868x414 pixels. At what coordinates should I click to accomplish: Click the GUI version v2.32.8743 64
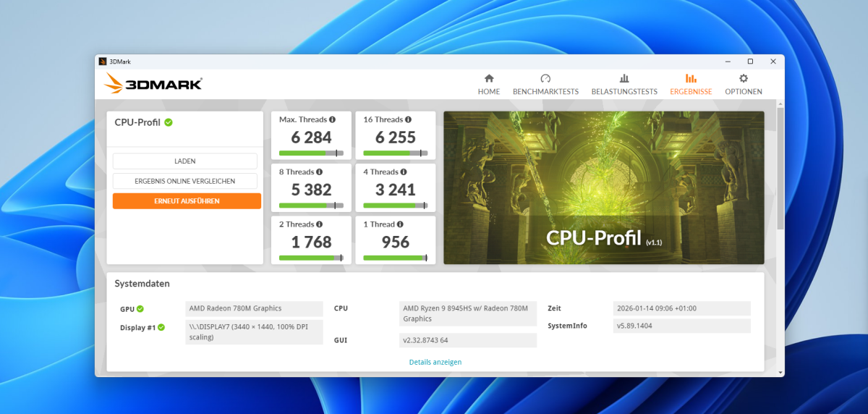click(x=468, y=340)
